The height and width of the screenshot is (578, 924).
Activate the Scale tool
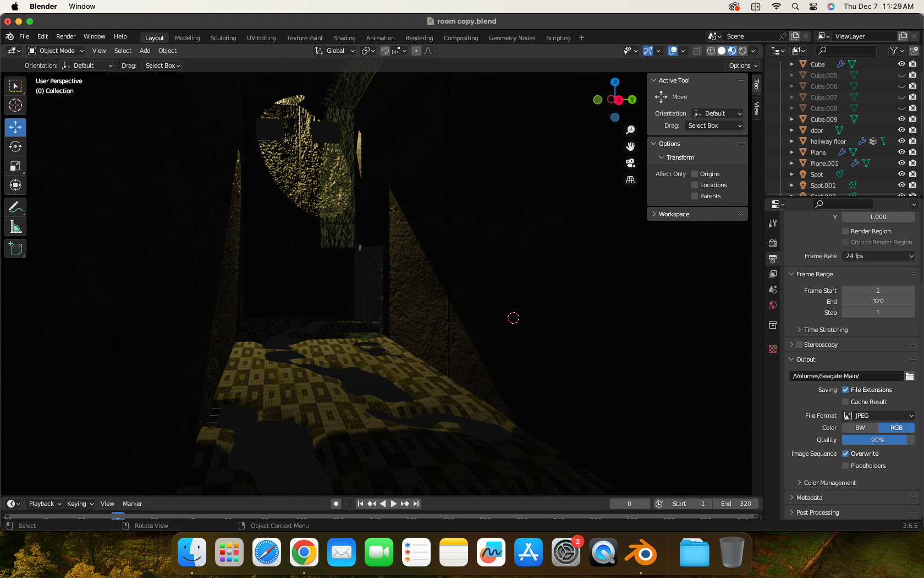click(15, 166)
